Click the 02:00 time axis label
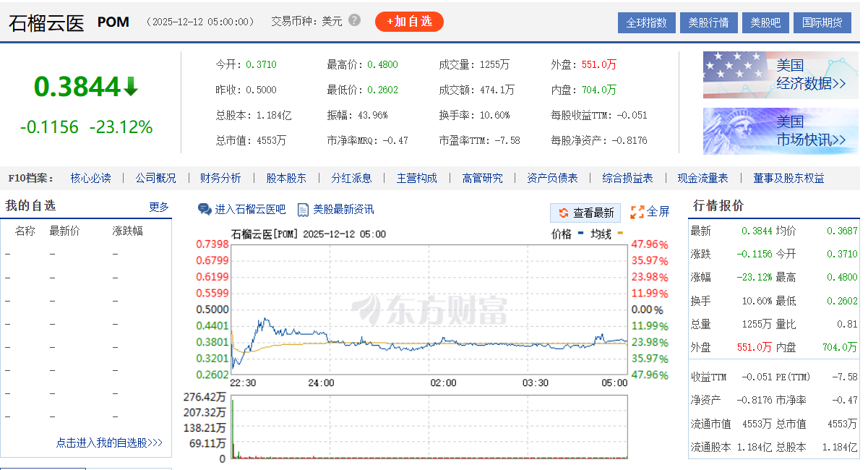This screenshot has height=470, width=868. click(443, 383)
